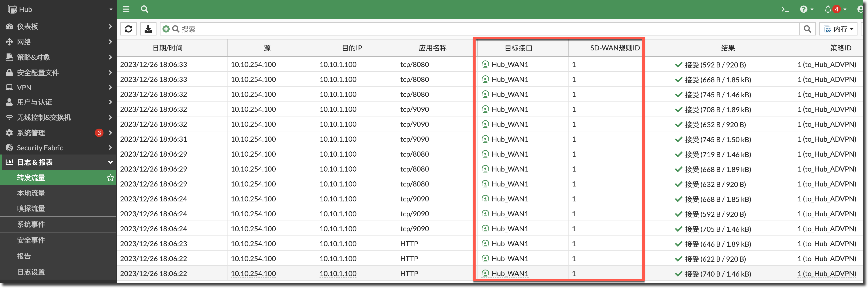
Task: Open the 日志设置 menu item
Action: [x=31, y=272]
